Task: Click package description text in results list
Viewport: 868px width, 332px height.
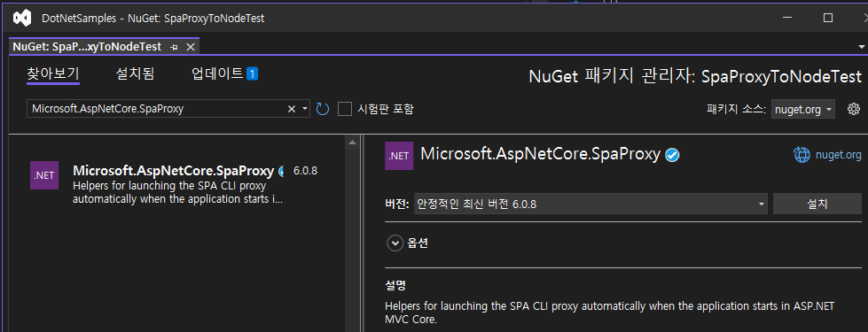Action: [x=177, y=192]
